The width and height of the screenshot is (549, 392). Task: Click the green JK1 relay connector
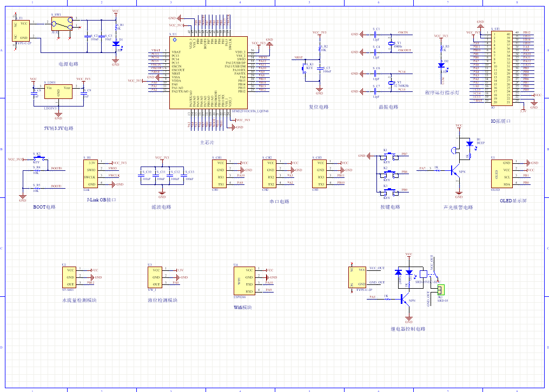click(440, 290)
